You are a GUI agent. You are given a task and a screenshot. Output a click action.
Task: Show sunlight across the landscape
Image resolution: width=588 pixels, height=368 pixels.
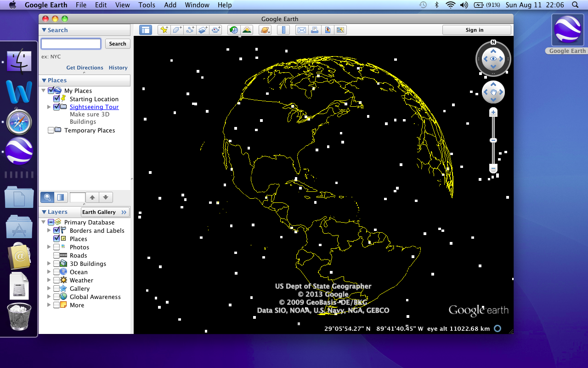(247, 30)
